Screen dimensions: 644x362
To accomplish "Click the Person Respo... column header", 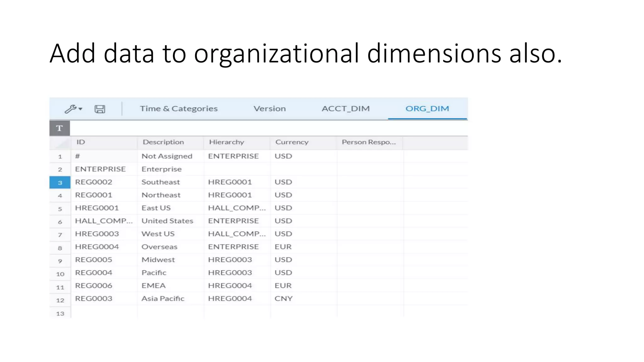I will [x=370, y=142].
